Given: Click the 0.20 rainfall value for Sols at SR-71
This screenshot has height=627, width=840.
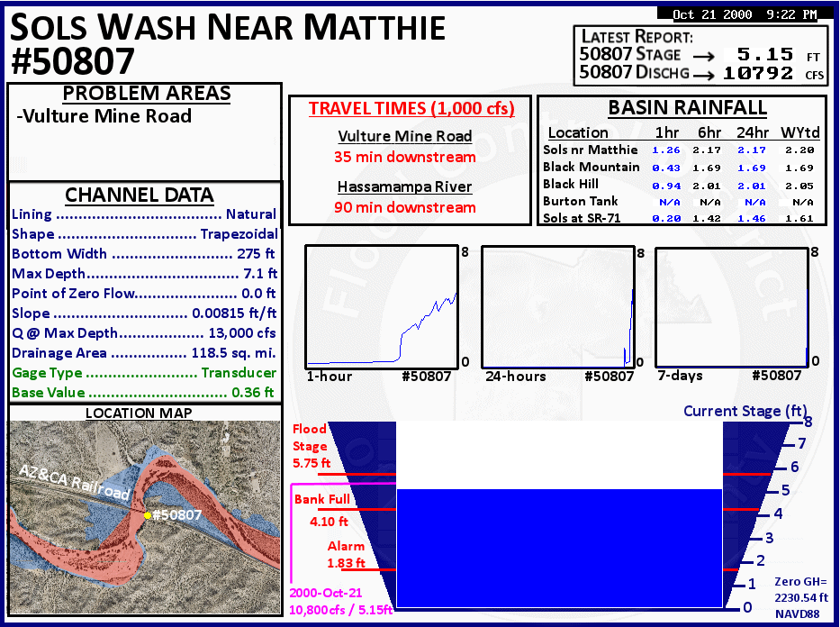Looking at the screenshot, I should [666, 219].
